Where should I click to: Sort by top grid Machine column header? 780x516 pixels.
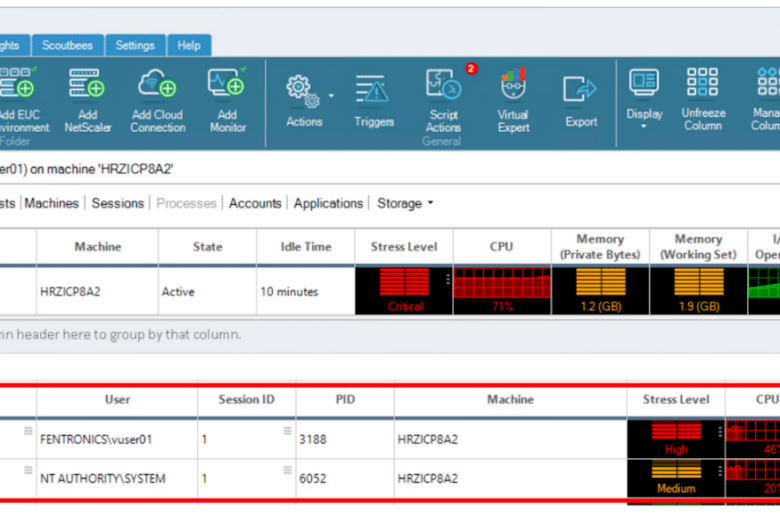point(98,247)
